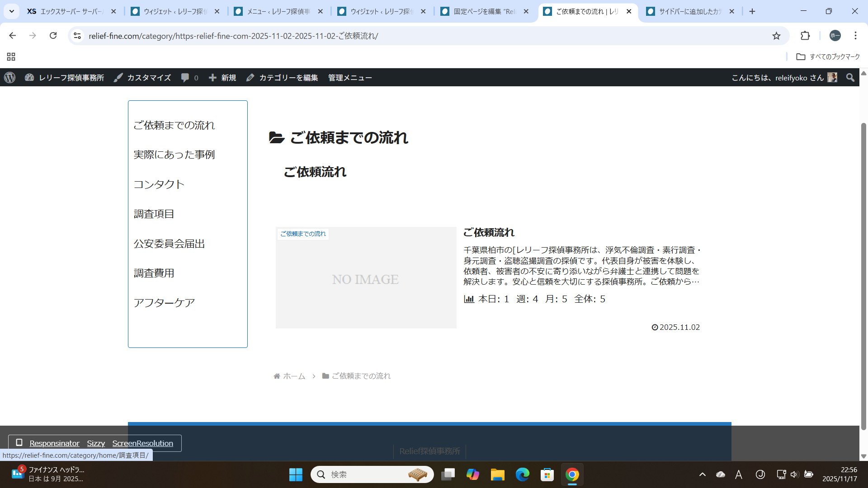868x488 pixels.
Task: Show hidden system tray icons chevron
Action: (x=702, y=474)
